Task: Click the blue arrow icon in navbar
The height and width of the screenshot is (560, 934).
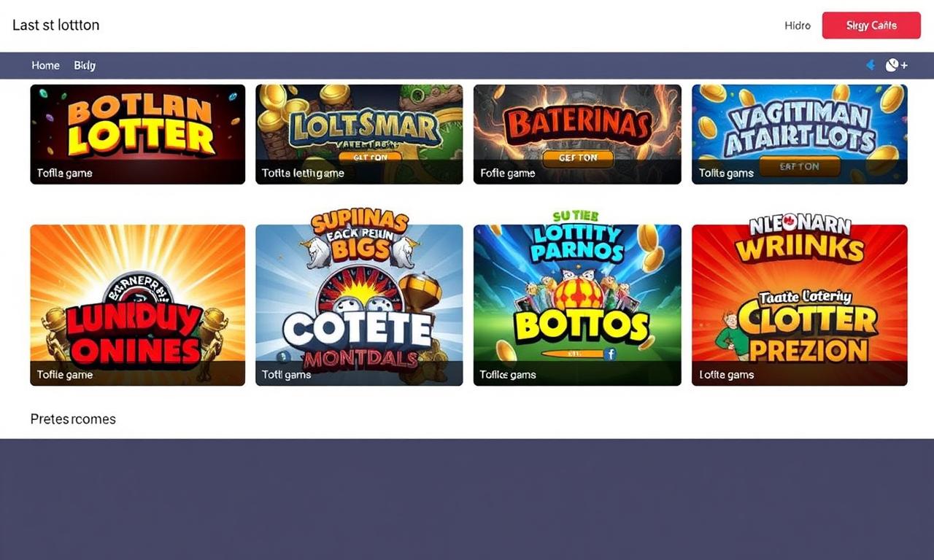Action: click(x=870, y=66)
